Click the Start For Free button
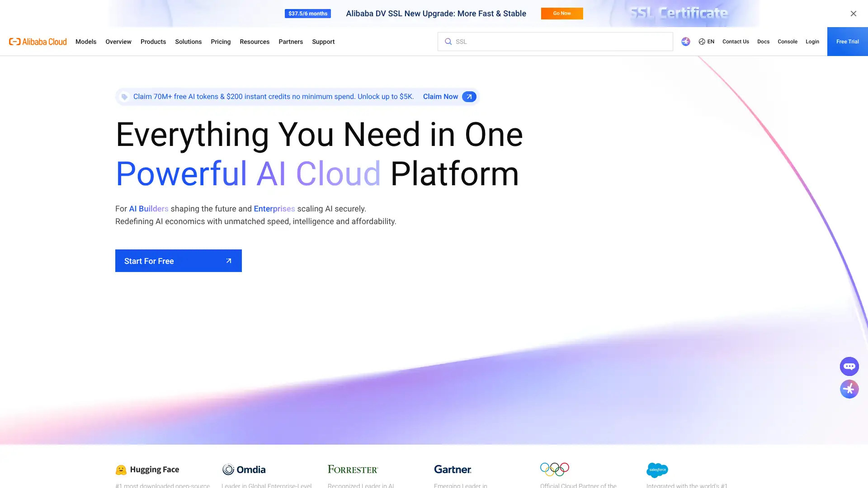 coord(179,261)
